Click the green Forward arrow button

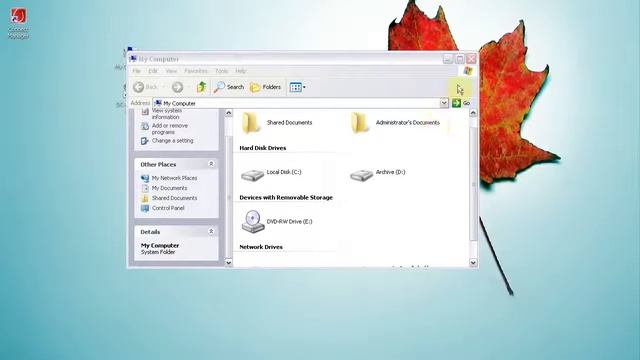pyautogui.click(x=177, y=87)
